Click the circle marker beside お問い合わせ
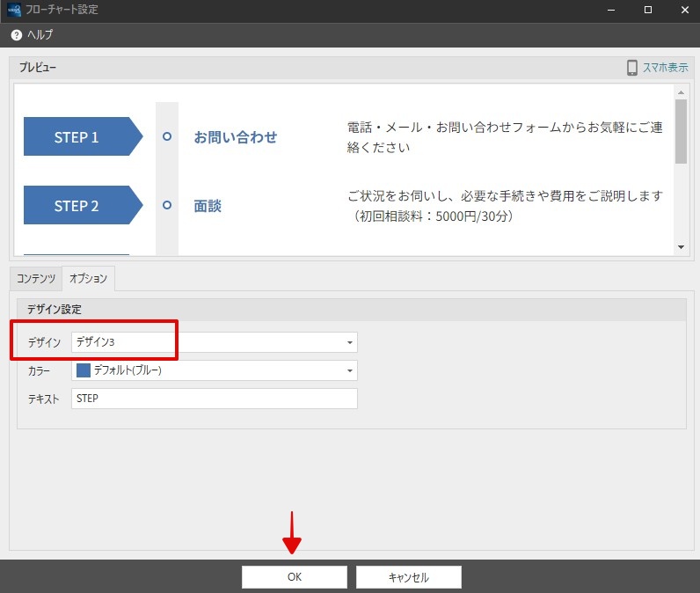Screen dimensions: 700x593 tap(167, 136)
